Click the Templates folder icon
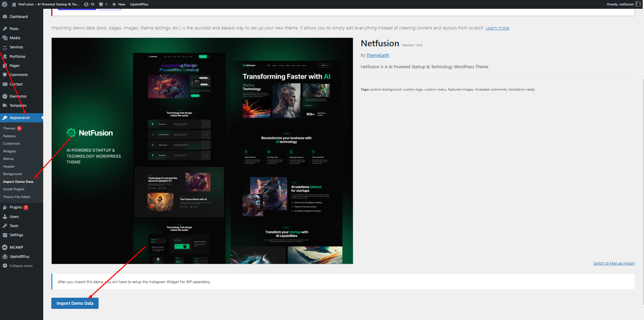Image resolution: width=644 pixels, height=320 pixels. tap(5, 105)
